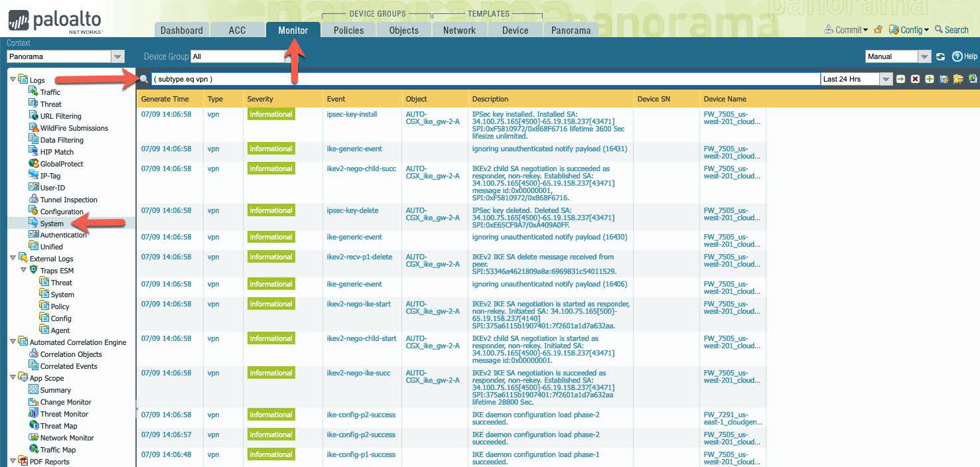Click the refresh icon beside Manual dropdown
980x467 pixels.
pyautogui.click(x=940, y=56)
